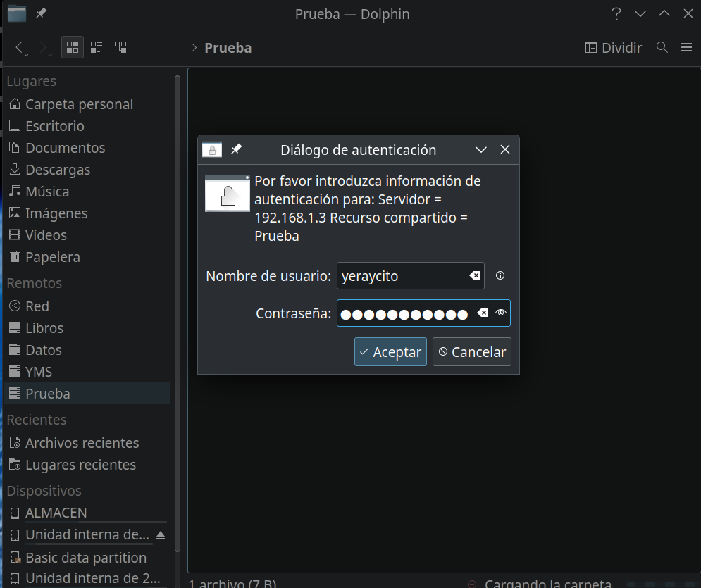This screenshot has height=588, width=701.
Task: Pin the authentication dialog window
Action: (x=237, y=149)
